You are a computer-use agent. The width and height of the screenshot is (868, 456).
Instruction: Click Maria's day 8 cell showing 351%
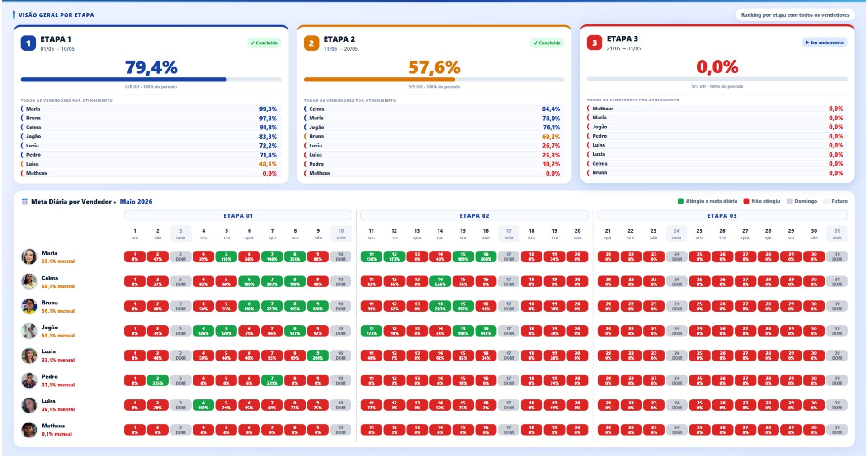[295, 257]
